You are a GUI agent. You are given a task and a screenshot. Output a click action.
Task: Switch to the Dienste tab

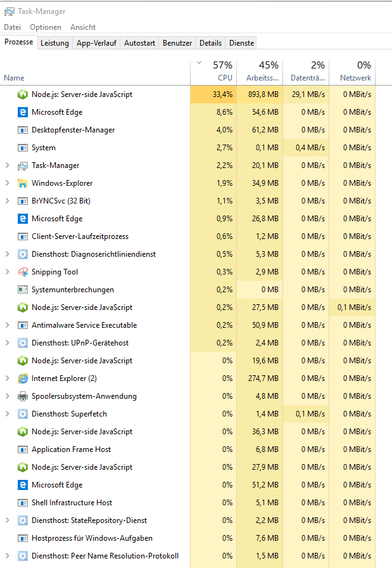241,43
